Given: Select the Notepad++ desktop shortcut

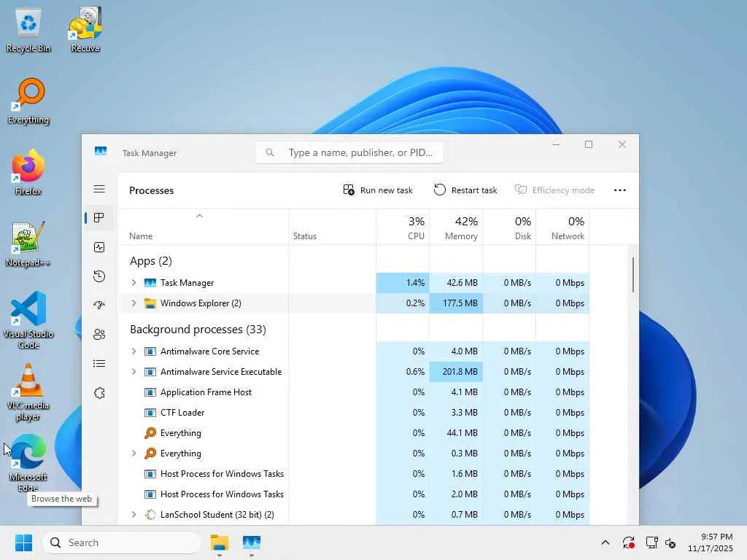Looking at the screenshot, I should click(x=28, y=244).
